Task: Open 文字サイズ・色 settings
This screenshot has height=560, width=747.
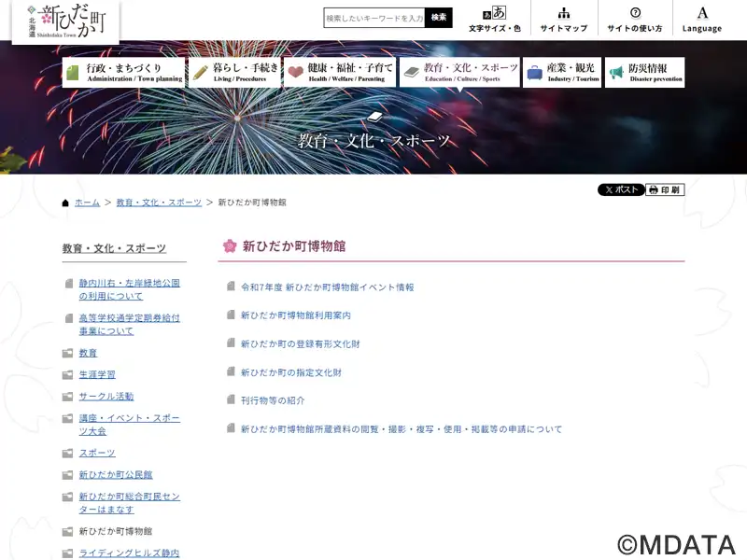Action: click(495, 19)
